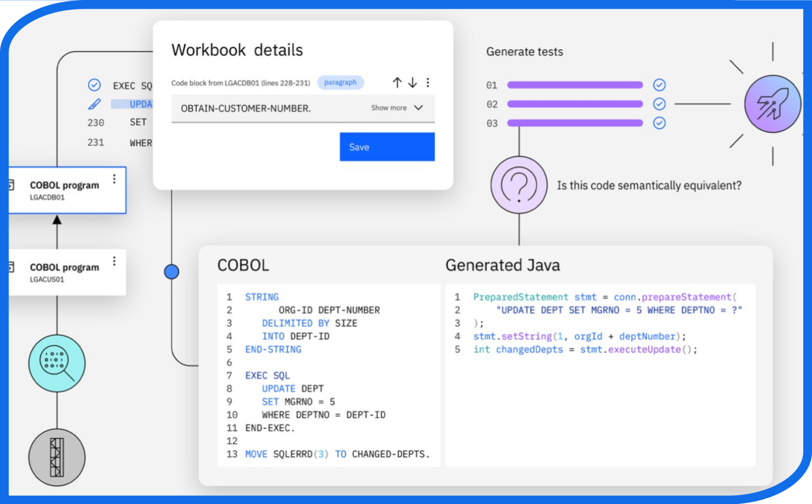Click the gray structure icon at bottom left
The image size is (812, 504).
(57, 456)
